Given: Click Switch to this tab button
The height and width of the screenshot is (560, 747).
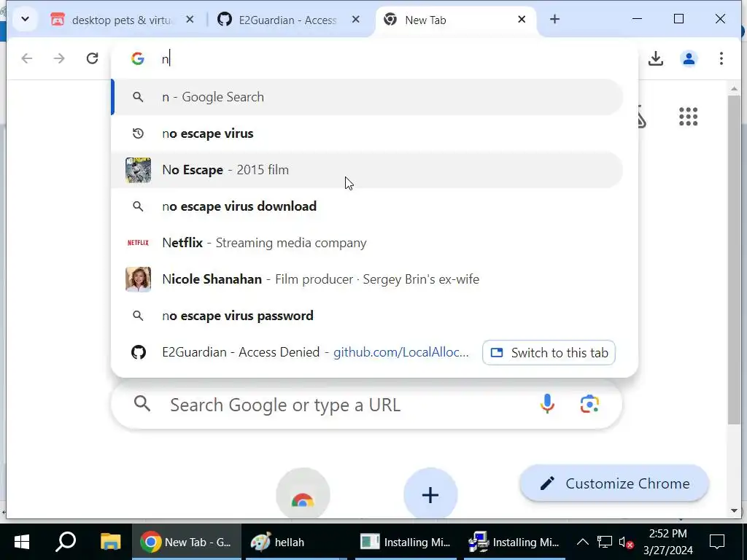Looking at the screenshot, I should click(x=549, y=353).
